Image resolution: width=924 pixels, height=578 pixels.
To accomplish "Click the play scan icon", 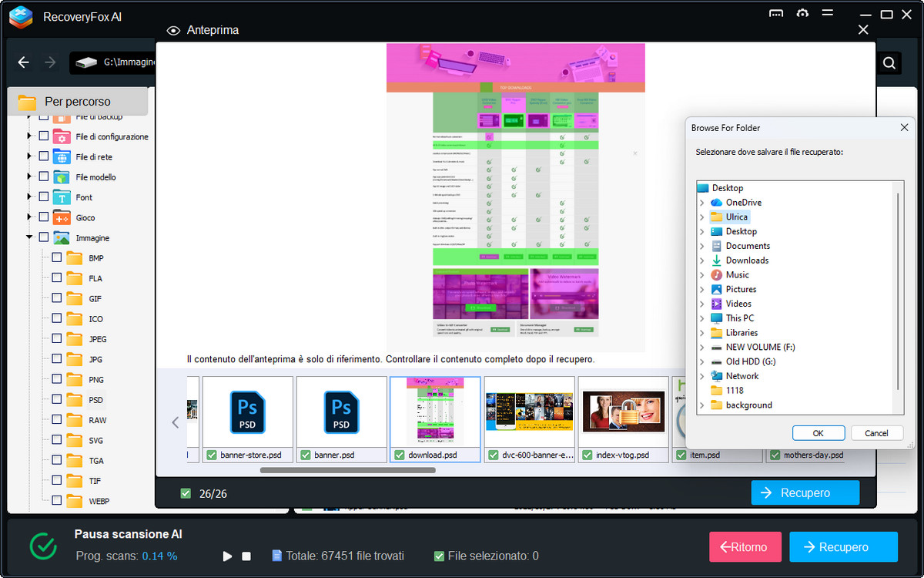I will [x=227, y=556].
